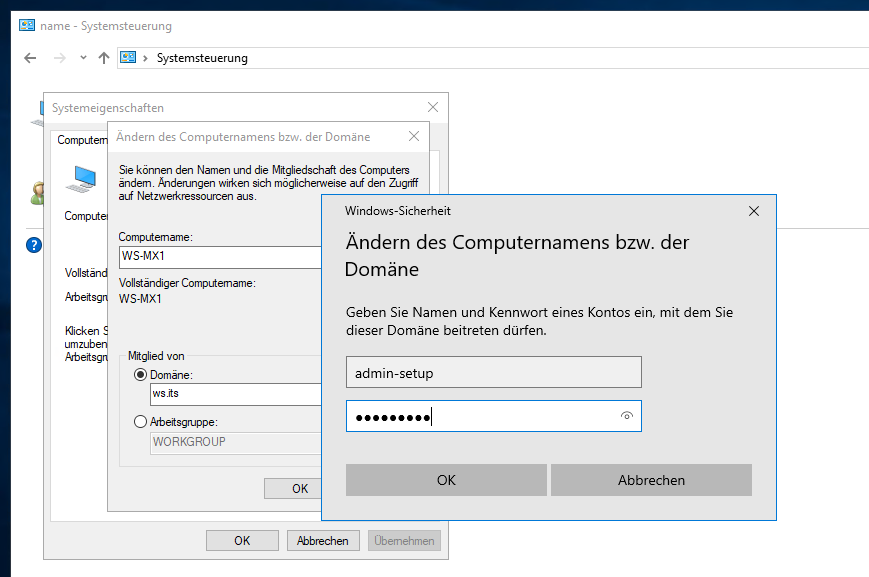Image resolution: width=869 pixels, height=577 pixels.
Task: Click the password field in Windows-Sicherheit
Action: coord(494,416)
